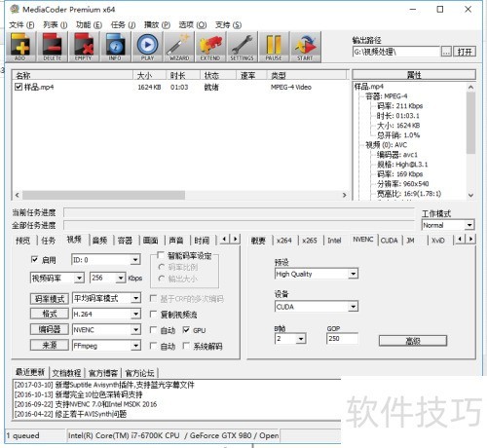Image resolution: width=487 pixels, height=448 pixels.
Task: Click the PLAY toolbar icon
Action: [147, 47]
